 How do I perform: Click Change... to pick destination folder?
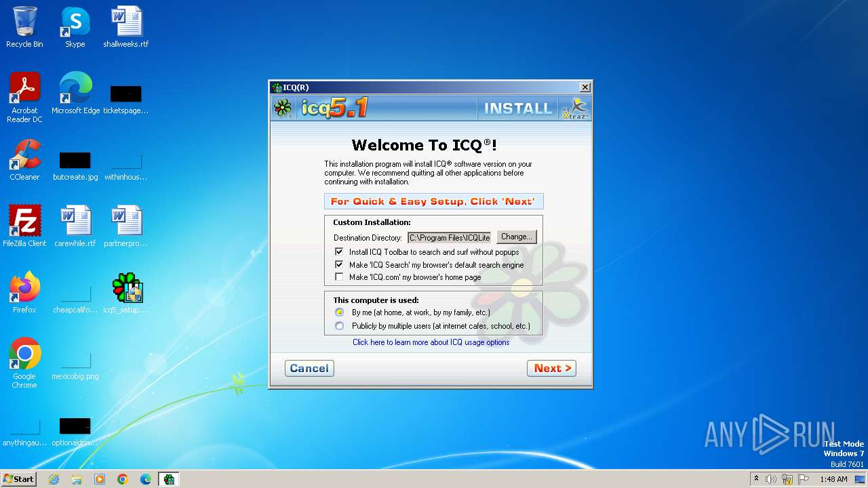point(517,237)
